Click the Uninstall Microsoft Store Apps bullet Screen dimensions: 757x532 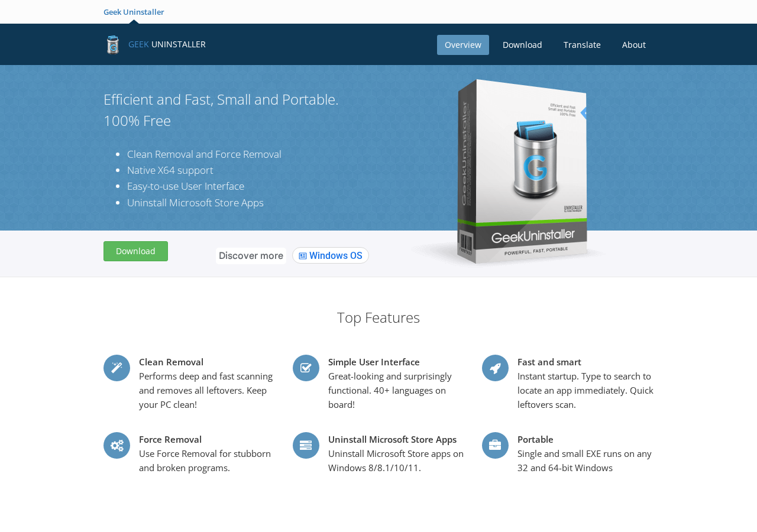[195, 203]
